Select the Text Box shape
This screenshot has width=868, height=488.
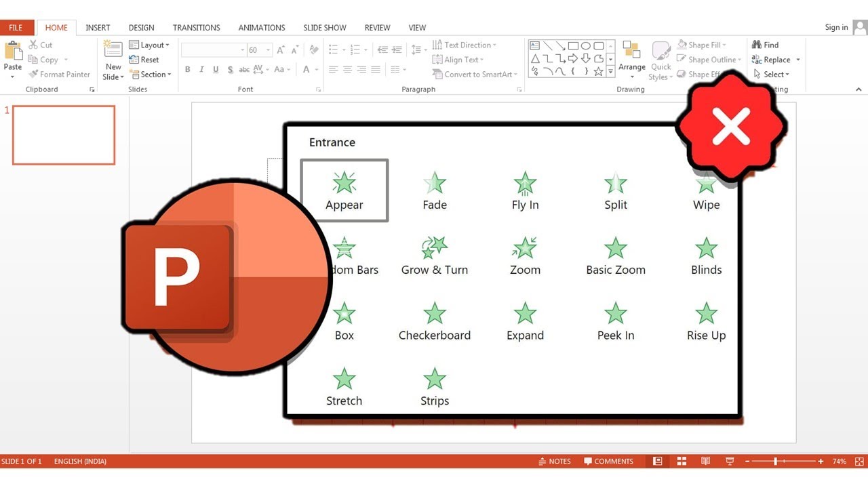pos(535,45)
